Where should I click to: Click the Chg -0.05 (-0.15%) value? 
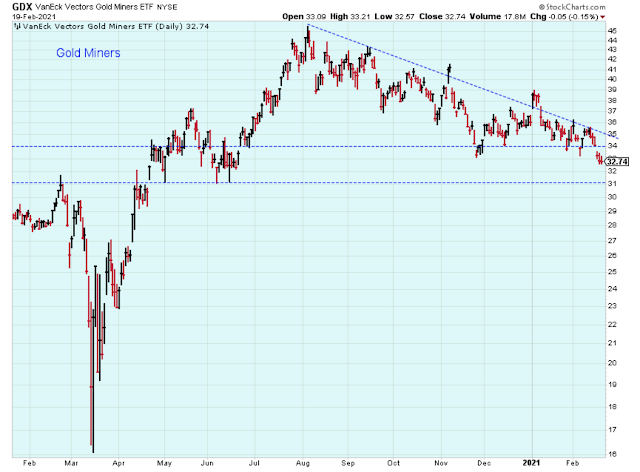[x=564, y=17]
